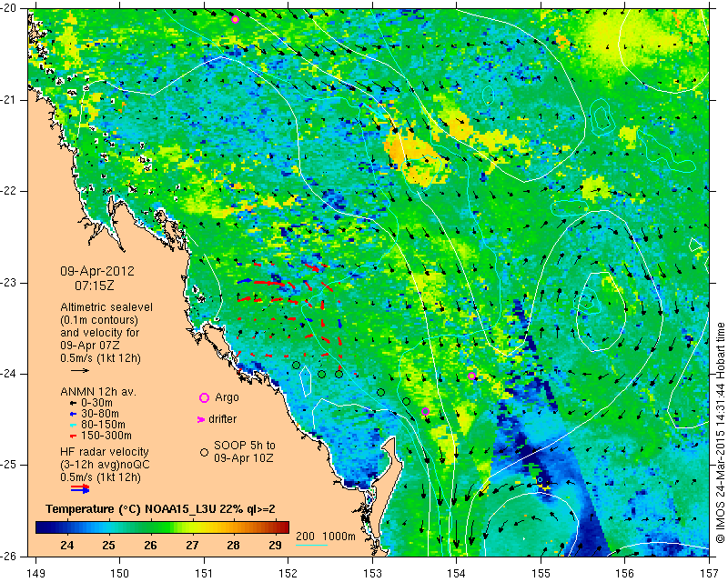Click the Argo marker near 153.6 east, -24.4
The width and height of the screenshot is (728, 582).
[425, 411]
